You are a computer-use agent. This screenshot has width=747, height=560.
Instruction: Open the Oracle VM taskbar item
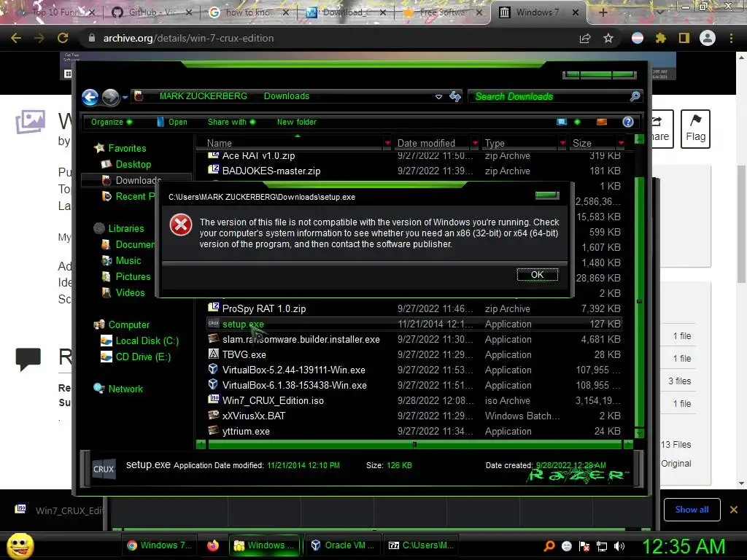342,545
